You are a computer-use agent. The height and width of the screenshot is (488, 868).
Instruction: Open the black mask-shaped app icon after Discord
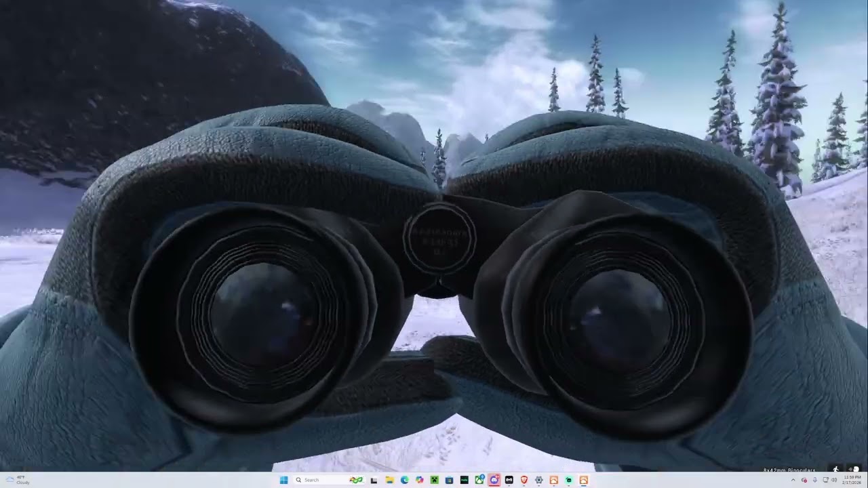pos(509,480)
